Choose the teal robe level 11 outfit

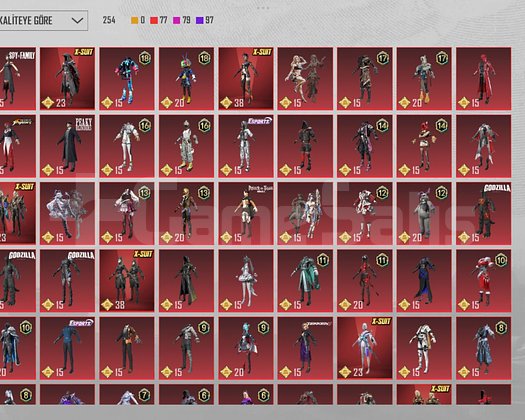pyautogui.click(x=305, y=281)
